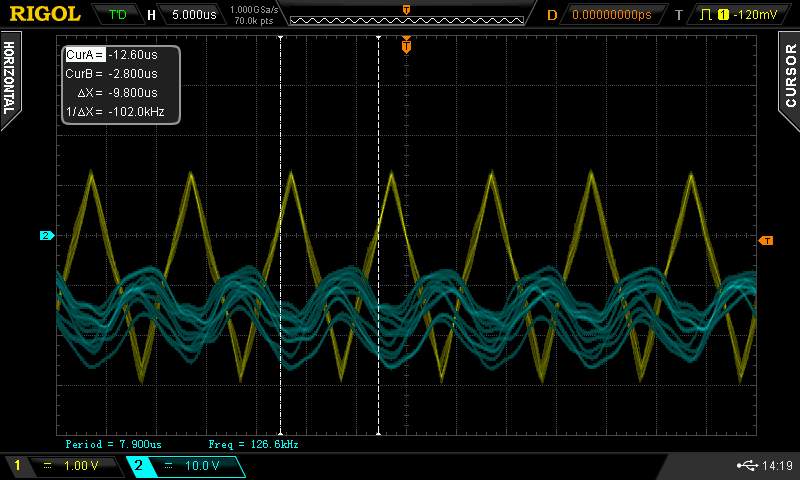Click the Freq = 126.6kHz measurement
The width and height of the screenshot is (800, 480).
(253, 443)
